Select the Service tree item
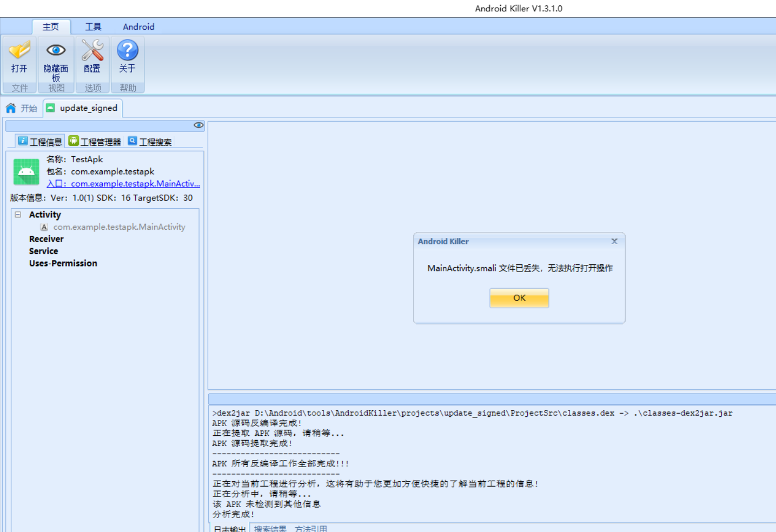 43,251
